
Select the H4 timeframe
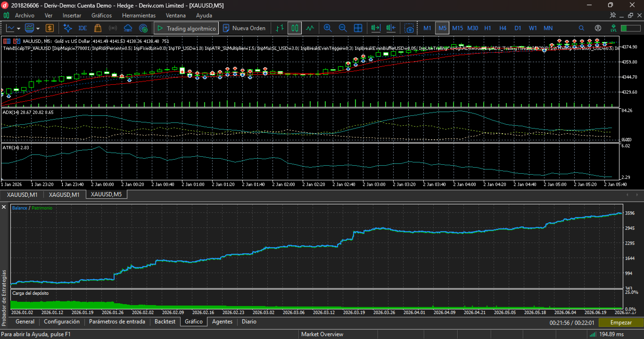[503, 28]
